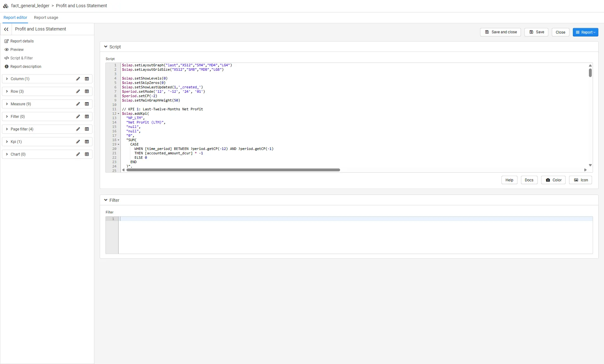The image size is (604, 364).
Task: Open table view for Row (3)
Action: tap(87, 91)
